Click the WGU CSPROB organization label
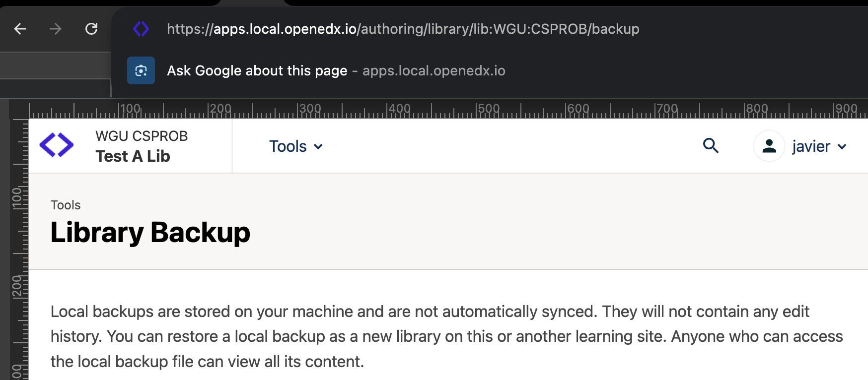 (142, 136)
